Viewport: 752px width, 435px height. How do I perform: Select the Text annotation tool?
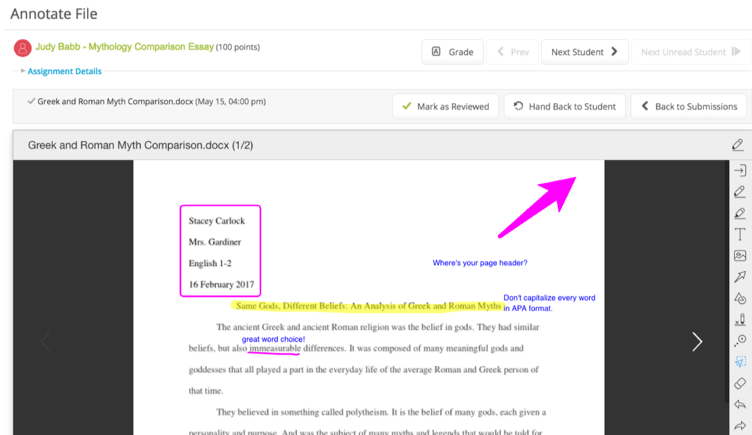click(x=739, y=234)
